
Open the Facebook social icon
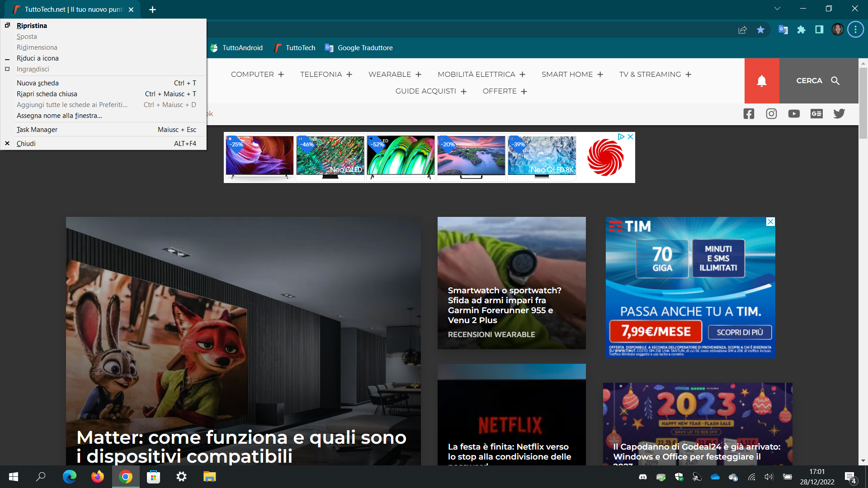(x=749, y=114)
